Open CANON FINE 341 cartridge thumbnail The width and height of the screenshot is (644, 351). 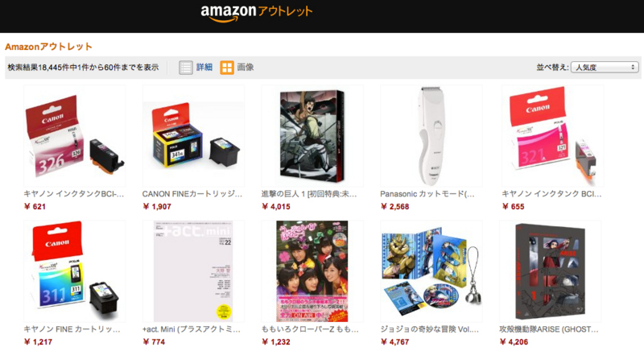(193, 136)
